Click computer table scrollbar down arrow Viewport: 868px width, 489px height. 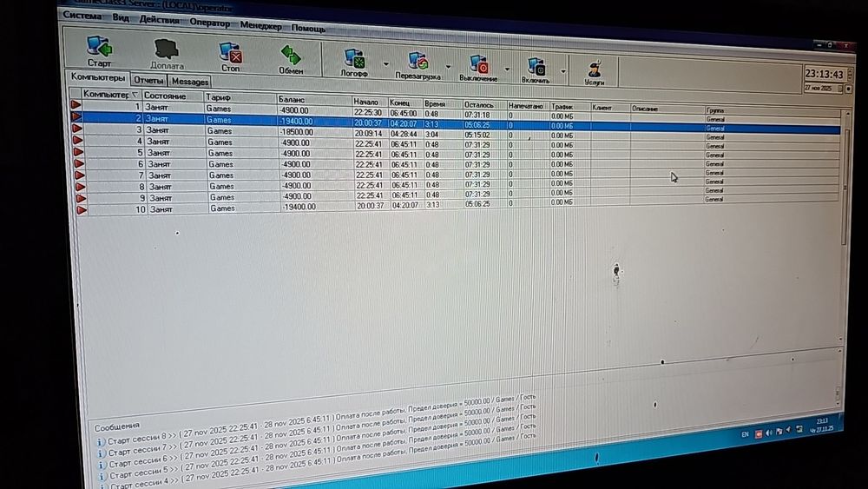click(841, 339)
